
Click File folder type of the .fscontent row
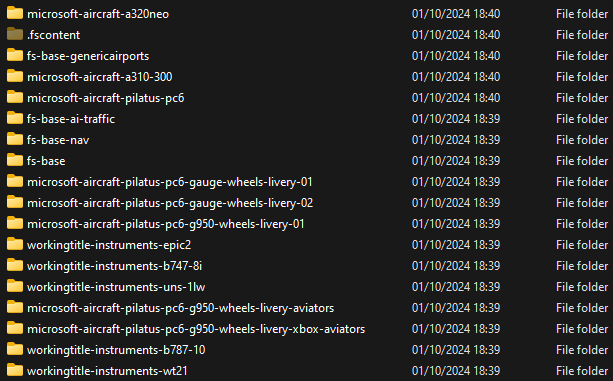(582, 34)
